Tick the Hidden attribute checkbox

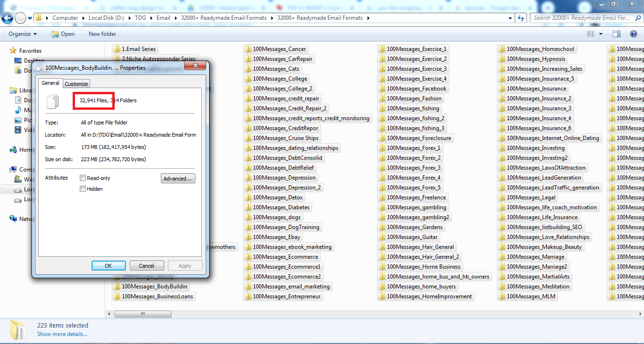point(83,189)
